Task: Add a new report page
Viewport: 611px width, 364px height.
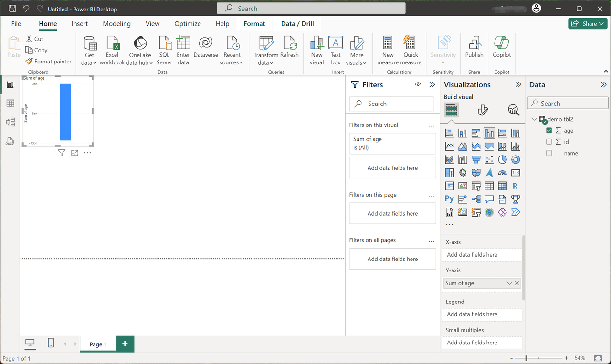Action: [125, 344]
